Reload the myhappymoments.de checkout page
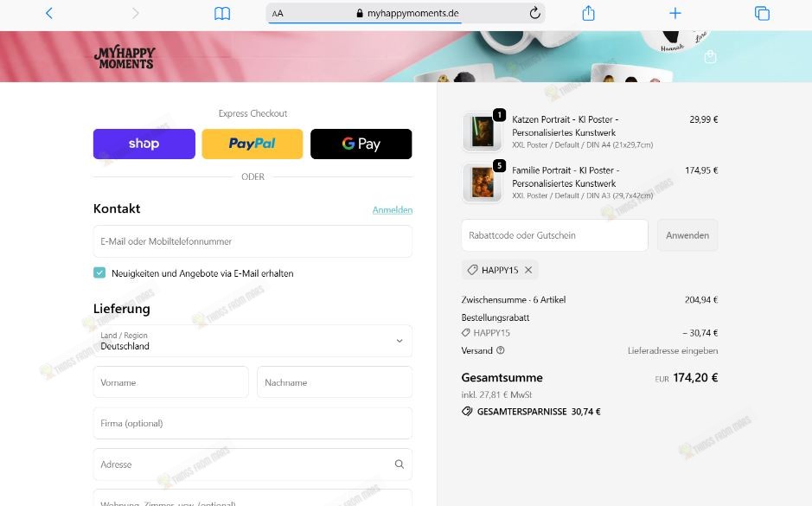Viewport: 812px width, 506px height. 533,13
